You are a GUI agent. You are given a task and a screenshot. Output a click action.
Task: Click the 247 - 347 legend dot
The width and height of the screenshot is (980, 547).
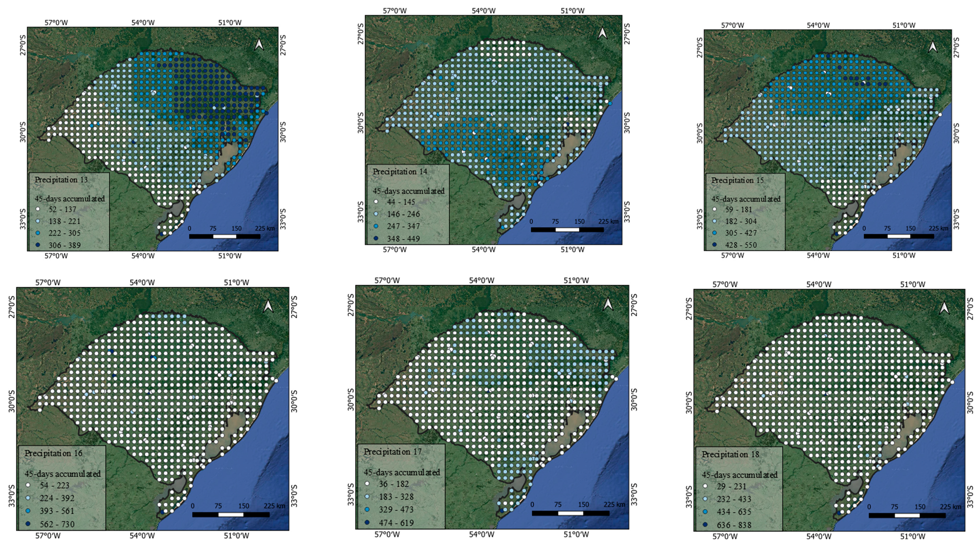pos(376,226)
